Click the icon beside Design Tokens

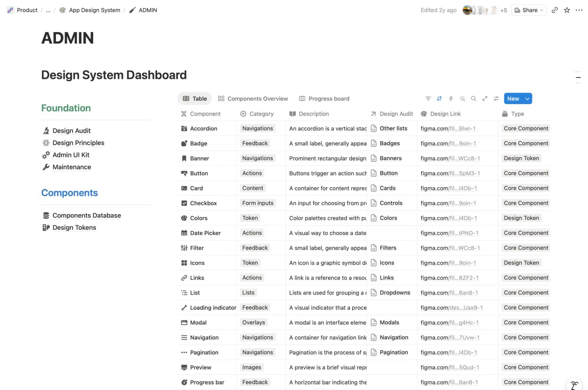[46, 228]
